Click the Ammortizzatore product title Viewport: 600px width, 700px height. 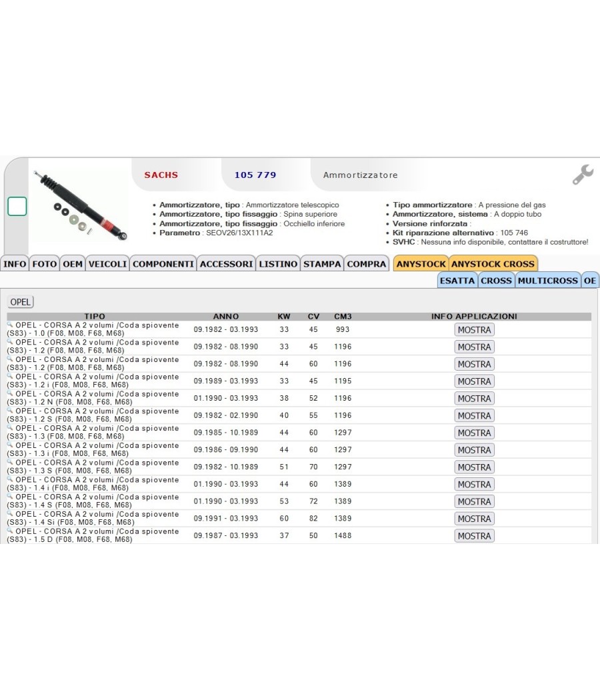coord(360,175)
